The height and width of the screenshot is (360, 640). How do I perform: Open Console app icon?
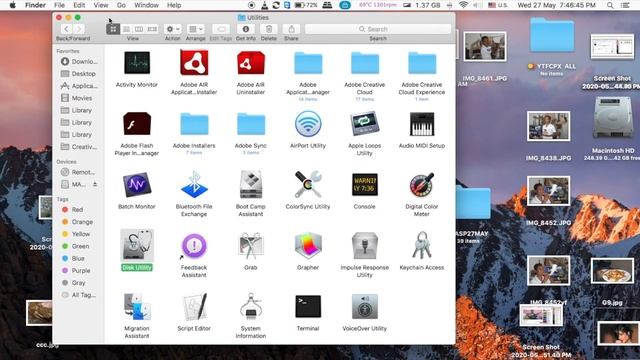coord(364,184)
